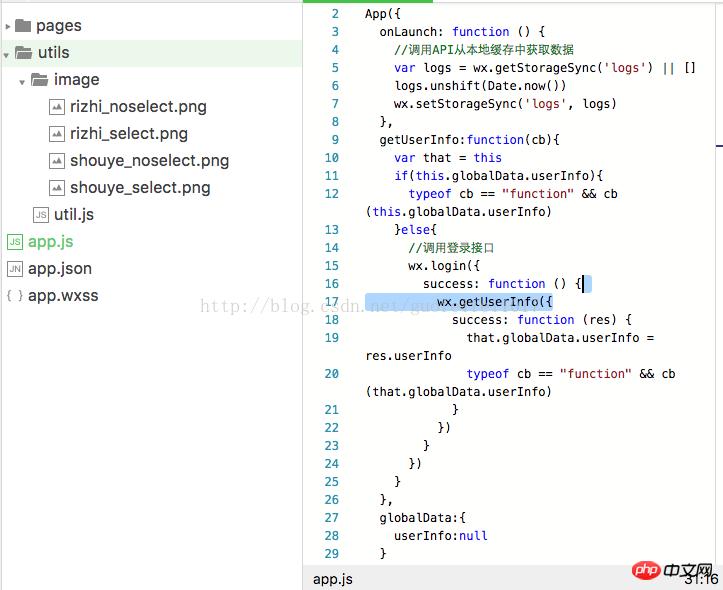Click the JS icon beside util.js
Image resolution: width=723 pixels, height=590 pixels.
(x=41, y=215)
